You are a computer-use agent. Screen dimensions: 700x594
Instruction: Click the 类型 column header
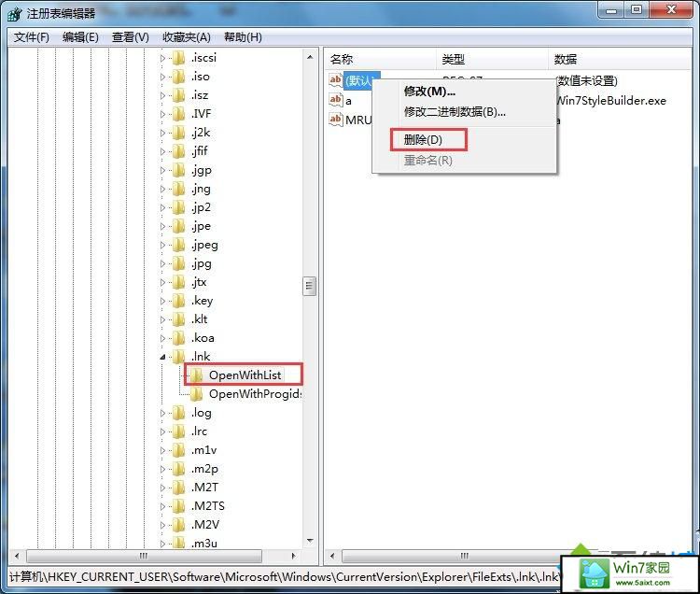pos(492,59)
